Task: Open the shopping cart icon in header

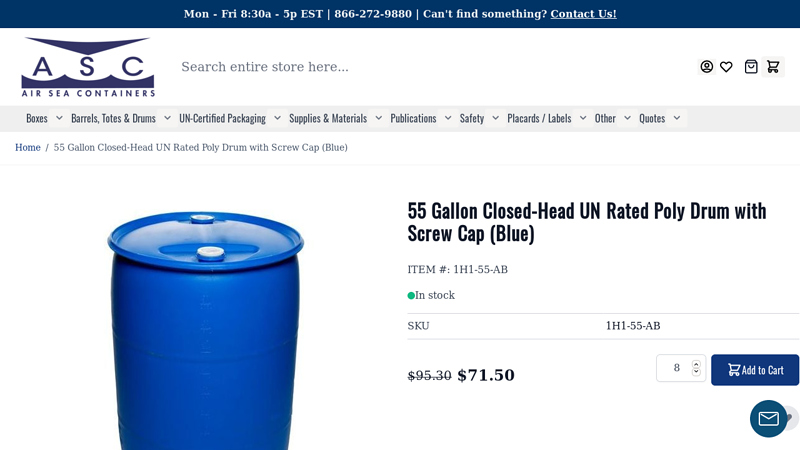Action: click(773, 67)
